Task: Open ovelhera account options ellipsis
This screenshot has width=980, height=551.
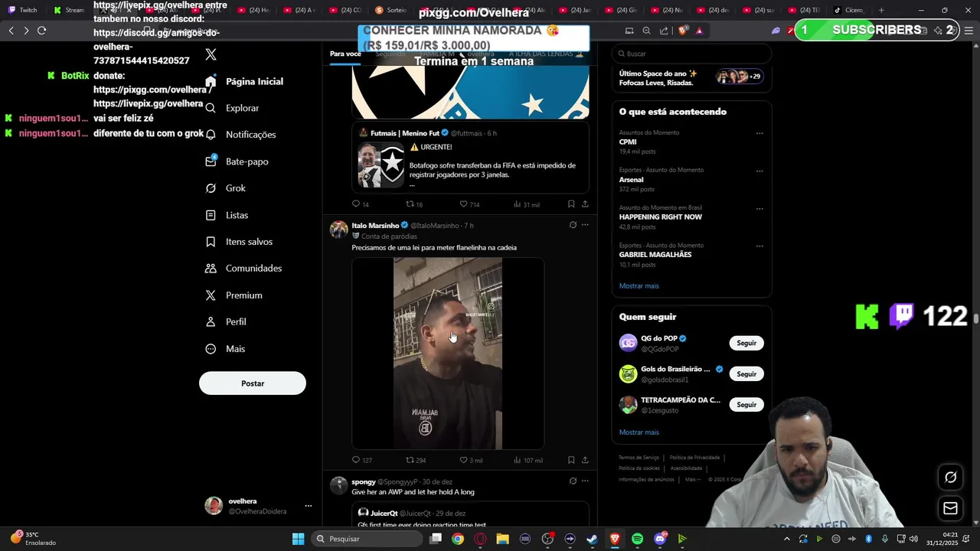Action: tap(309, 506)
